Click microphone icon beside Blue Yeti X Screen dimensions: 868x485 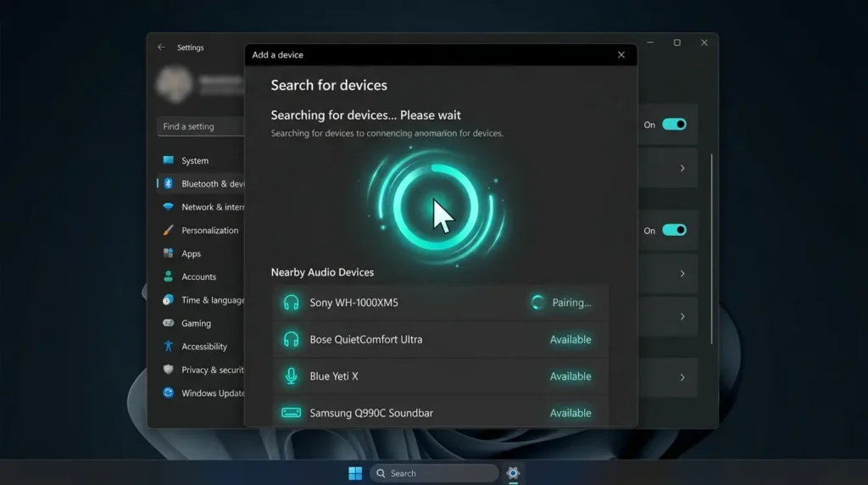click(292, 376)
